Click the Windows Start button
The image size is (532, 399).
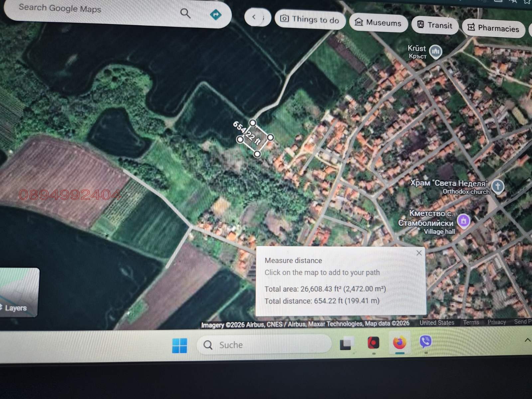pyautogui.click(x=180, y=345)
